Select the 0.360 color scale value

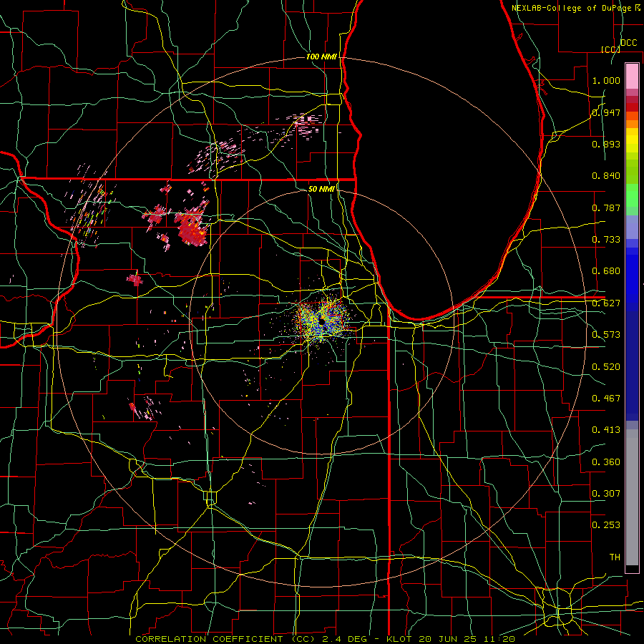coord(606,462)
